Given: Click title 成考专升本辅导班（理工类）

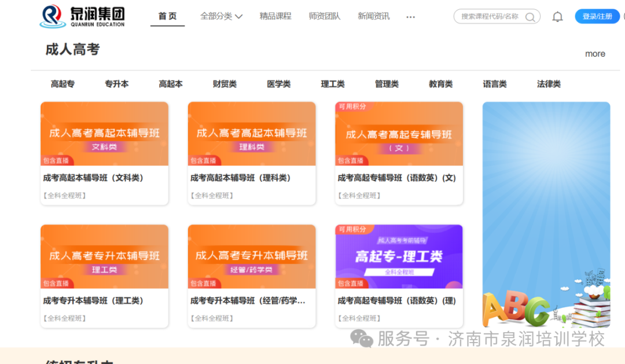Looking at the screenshot, I should (93, 300).
